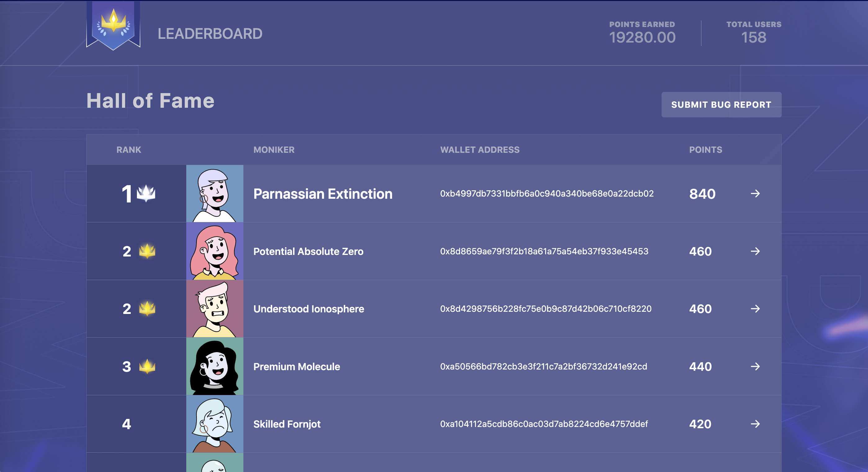Click arrow next to Potential Absolute Zero's points

point(755,251)
